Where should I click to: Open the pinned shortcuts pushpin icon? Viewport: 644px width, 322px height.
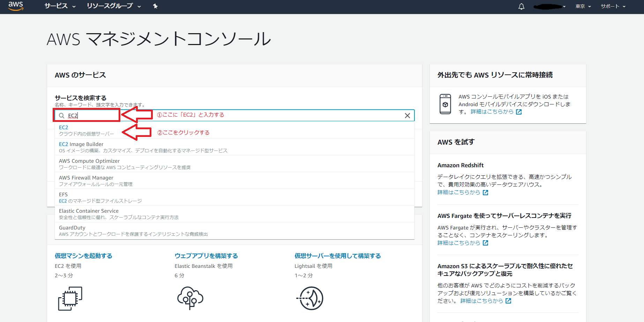tap(156, 6)
